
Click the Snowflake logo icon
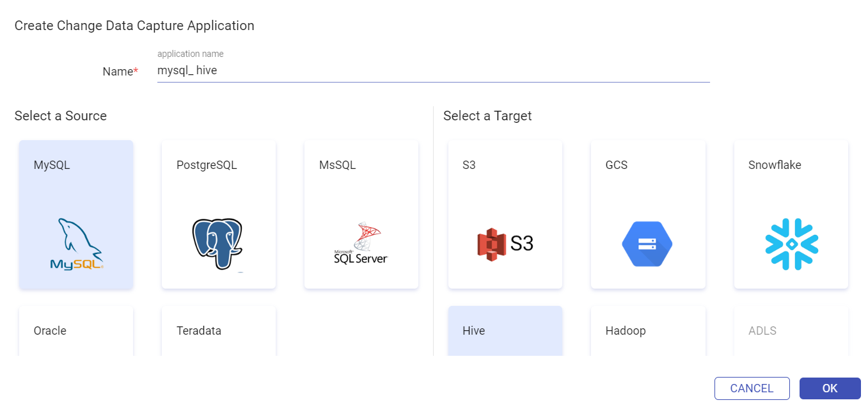[x=791, y=244]
